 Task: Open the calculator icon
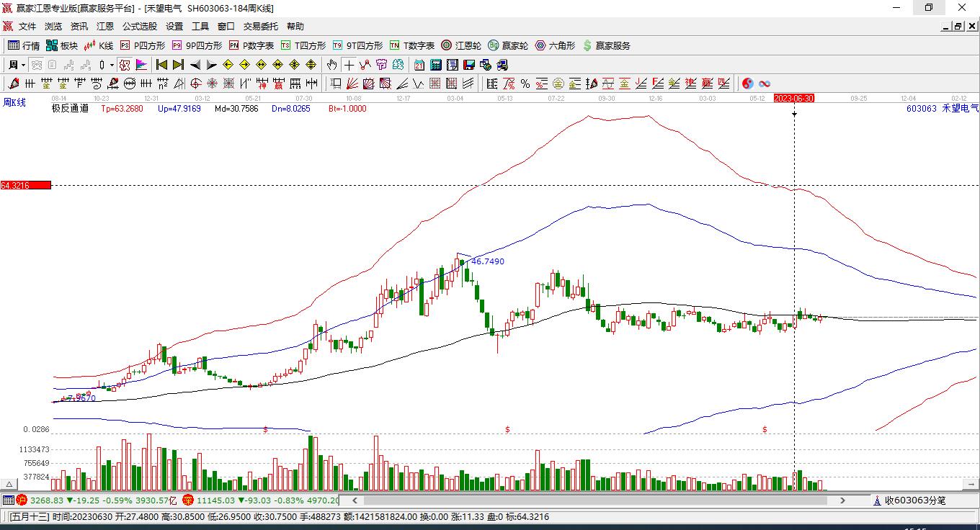[435, 65]
